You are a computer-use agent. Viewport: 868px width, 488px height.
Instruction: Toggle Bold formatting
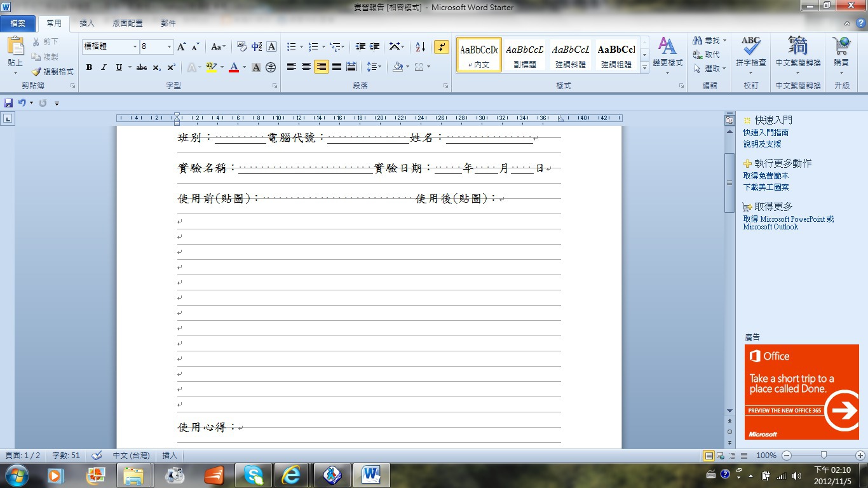pos(89,67)
